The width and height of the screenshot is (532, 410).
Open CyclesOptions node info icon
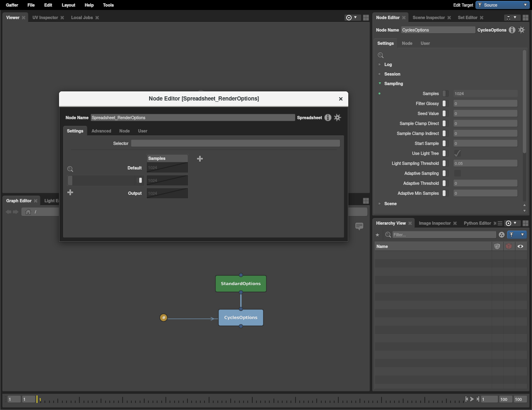(x=512, y=30)
